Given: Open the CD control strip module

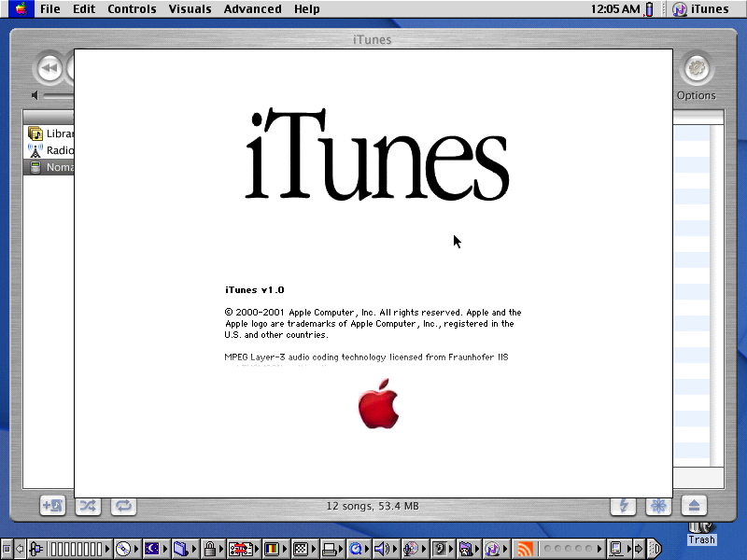Looking at the screenshot, I should 123,549.
